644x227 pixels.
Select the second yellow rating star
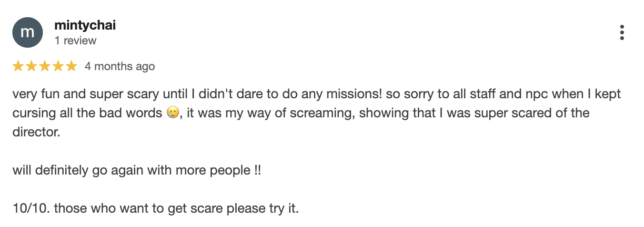(x=31, y=66)
